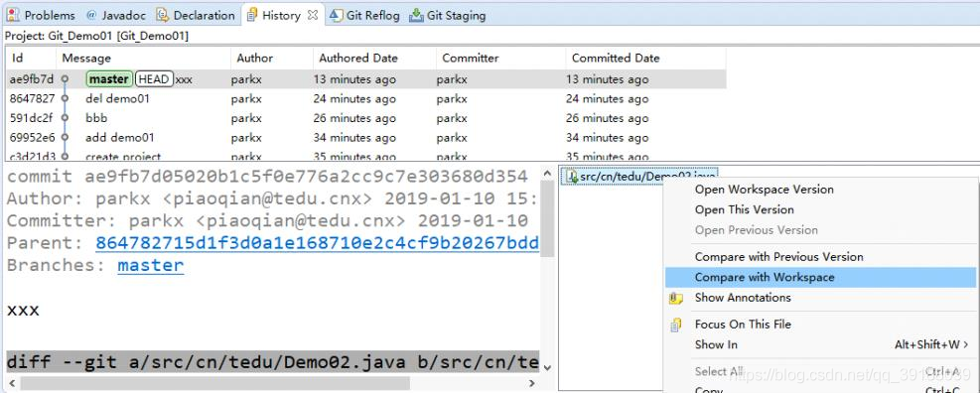Click the 'del demo01' commit message
Image resolution: width=980 pixels, height=393 pixels.
117,98
